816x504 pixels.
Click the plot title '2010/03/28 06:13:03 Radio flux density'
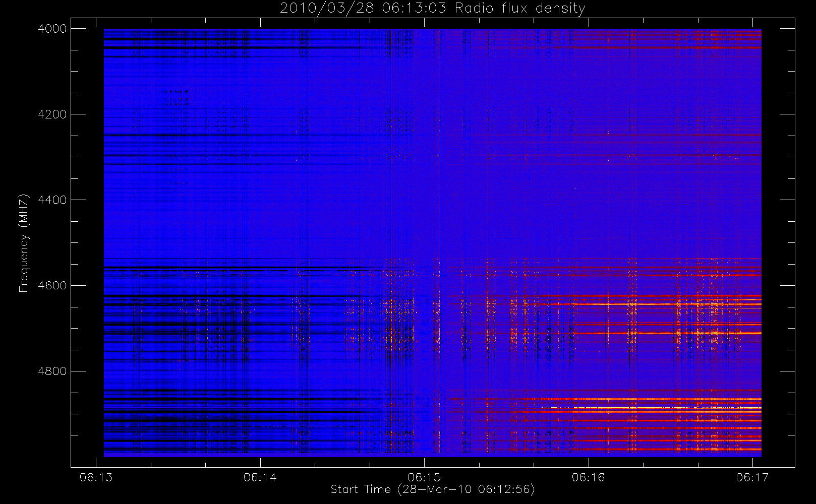[x=432, y=9]
